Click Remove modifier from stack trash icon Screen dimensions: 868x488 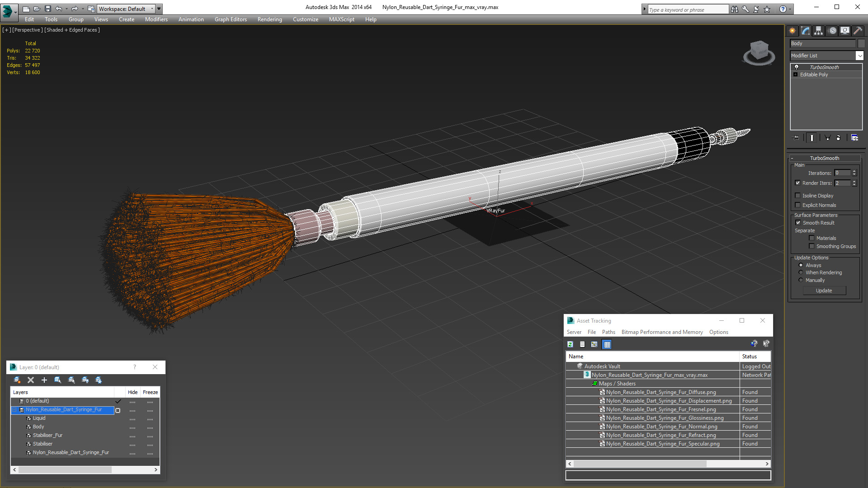(x=838, y=138)
